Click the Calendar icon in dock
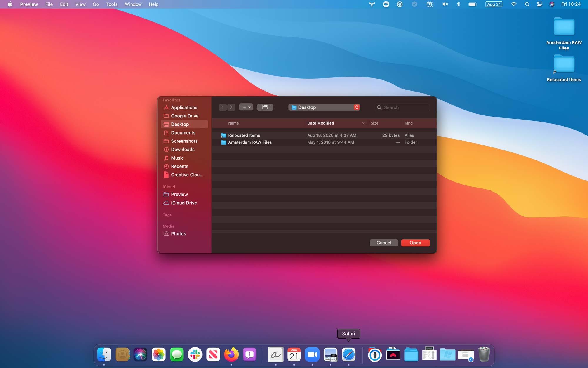The height and width of the screenshot is (368, 588). point(294,354)
